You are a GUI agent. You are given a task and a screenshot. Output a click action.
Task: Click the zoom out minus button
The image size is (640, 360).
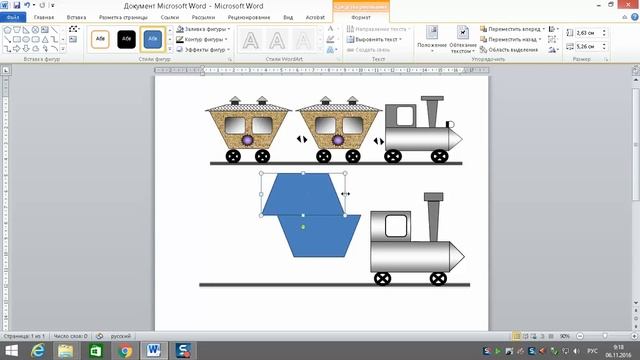click(x=580, y=336)
